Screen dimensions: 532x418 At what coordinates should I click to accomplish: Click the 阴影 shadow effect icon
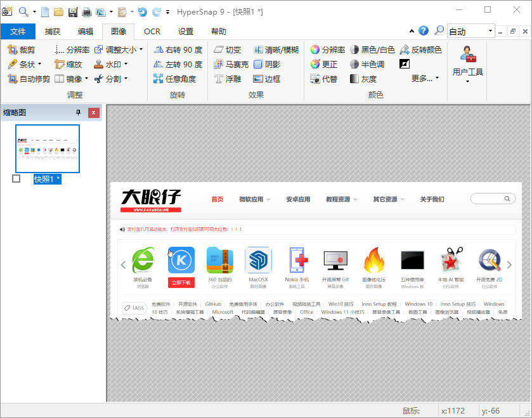[258, 64]
